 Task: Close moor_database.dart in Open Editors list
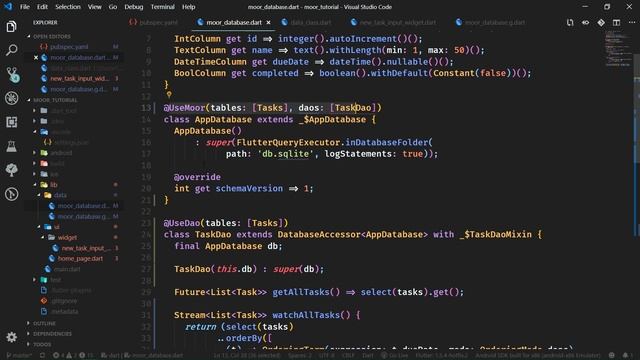[x=36, y=58]
